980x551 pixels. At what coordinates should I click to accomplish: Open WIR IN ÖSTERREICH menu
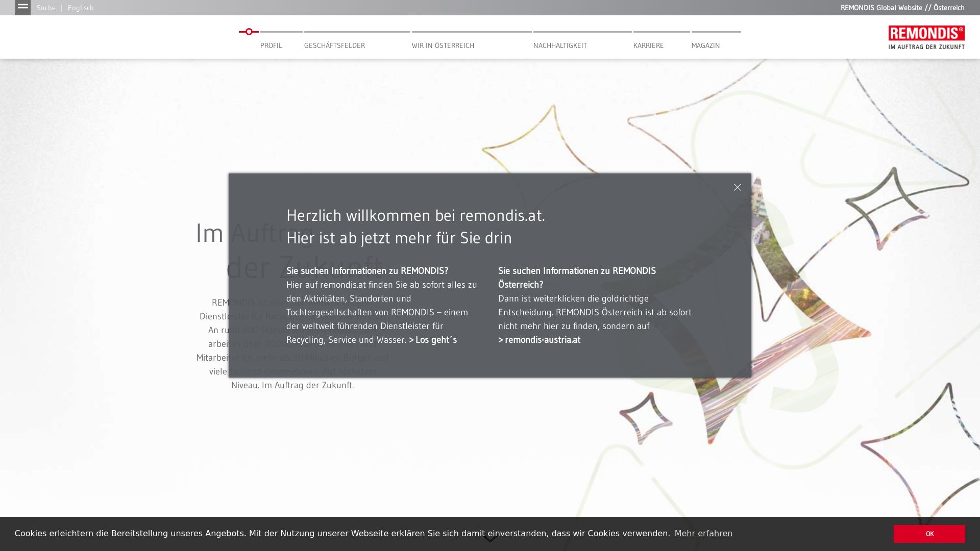point(443,45)
